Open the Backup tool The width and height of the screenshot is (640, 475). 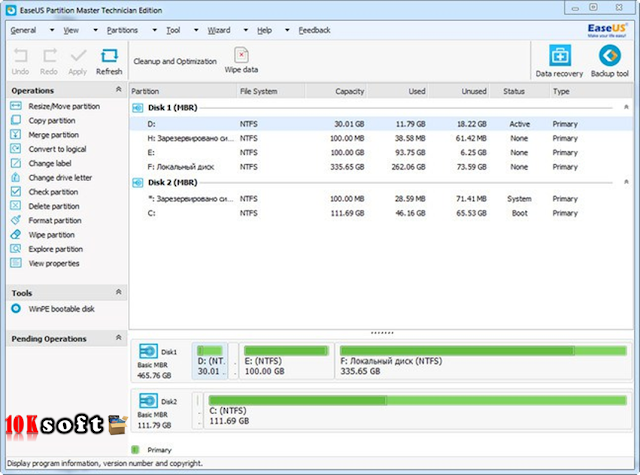coord(610,61)
